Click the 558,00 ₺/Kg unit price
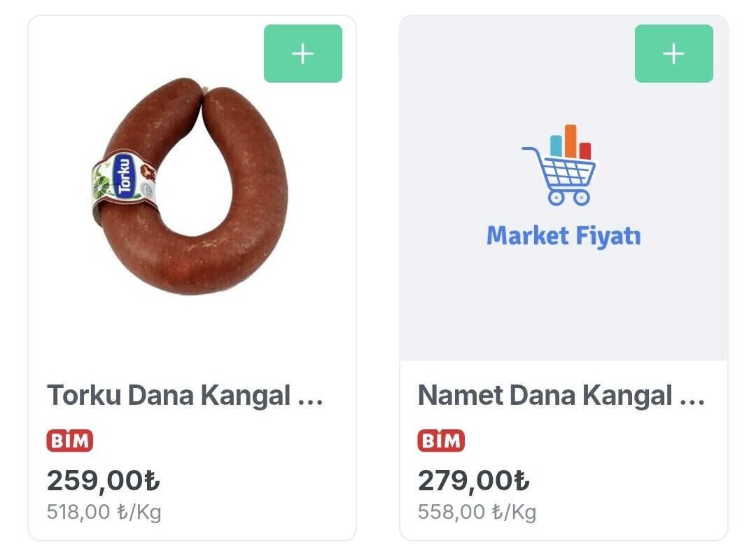 pos(477,512)
